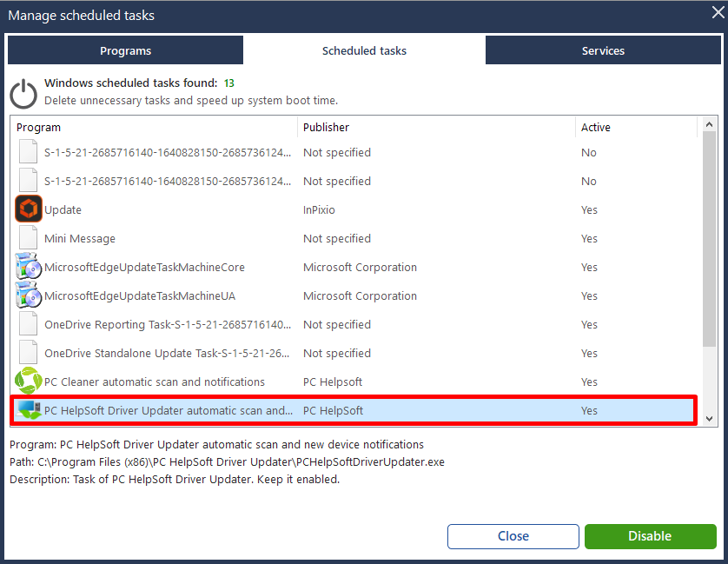Click the OneDrive Reporting Task file icon
Image resolution: width=728 pixels, height=564 pixels.
(29, 323)
